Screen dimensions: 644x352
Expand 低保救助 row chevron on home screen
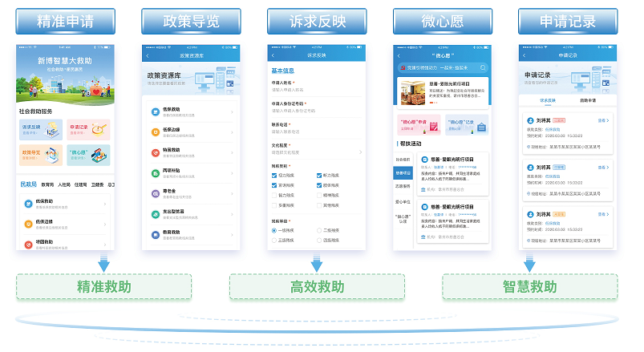pyautogui.click(x=105, y=204)
